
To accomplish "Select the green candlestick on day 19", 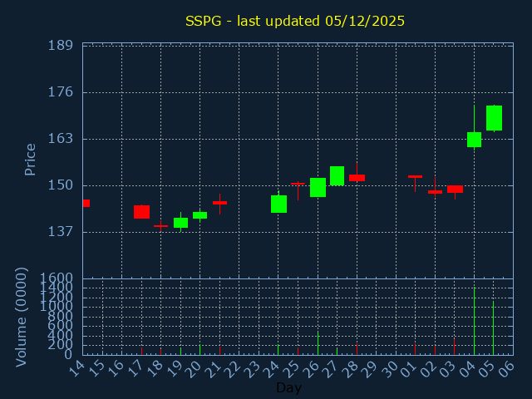I will pyautogui.click(x=180, y=223).
